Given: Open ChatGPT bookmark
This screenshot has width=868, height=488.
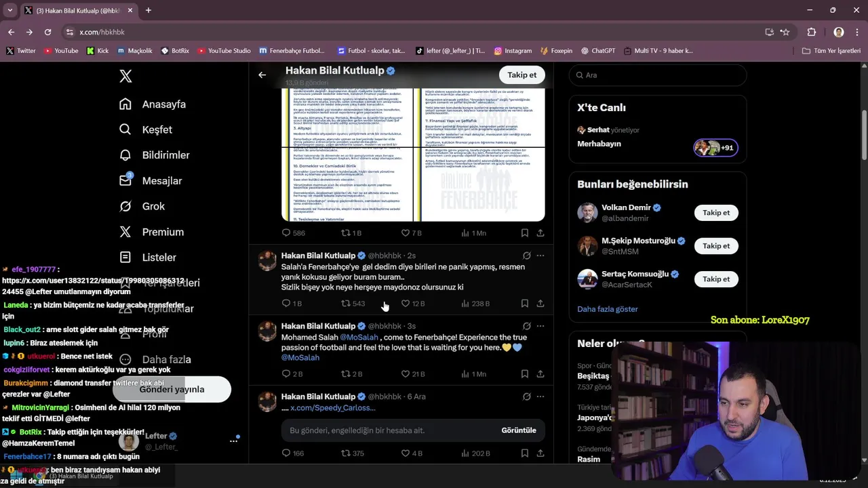Looking at the screenshot, I should (597, 51).
